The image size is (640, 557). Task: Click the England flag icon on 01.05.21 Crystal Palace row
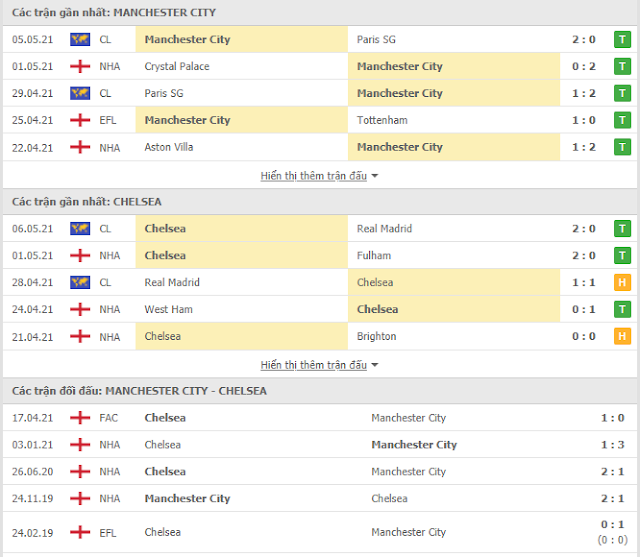(80, 66)
